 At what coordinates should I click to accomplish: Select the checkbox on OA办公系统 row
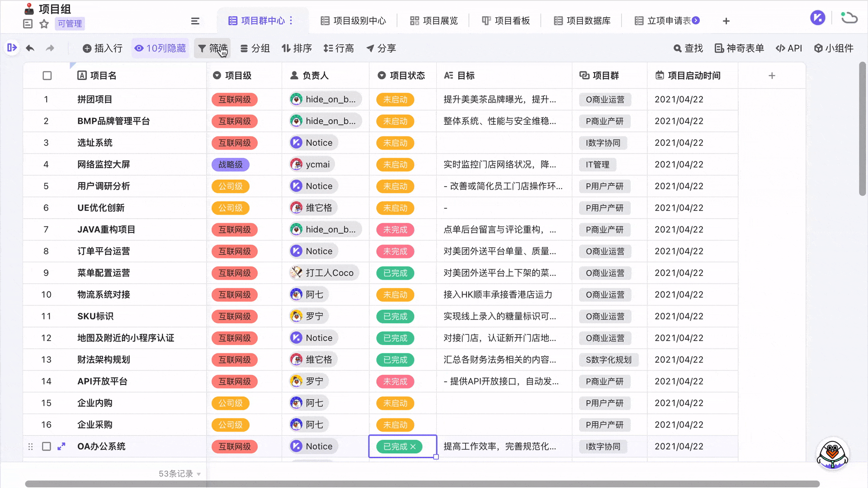[x=47, y=446]
